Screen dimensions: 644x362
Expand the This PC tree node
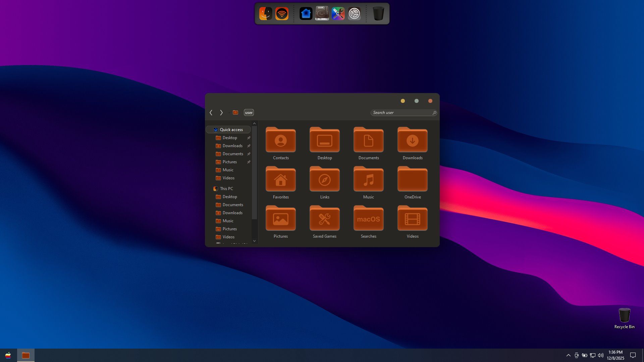[x=210, y=189]
